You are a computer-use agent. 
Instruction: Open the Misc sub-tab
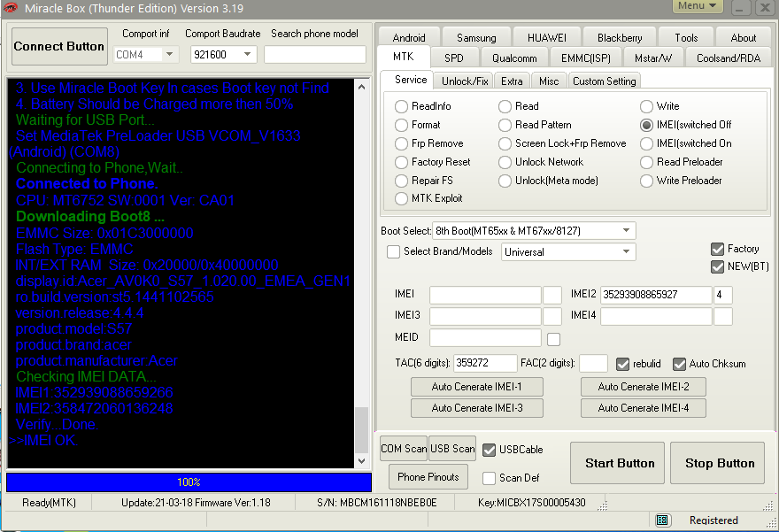pos(549,81)
